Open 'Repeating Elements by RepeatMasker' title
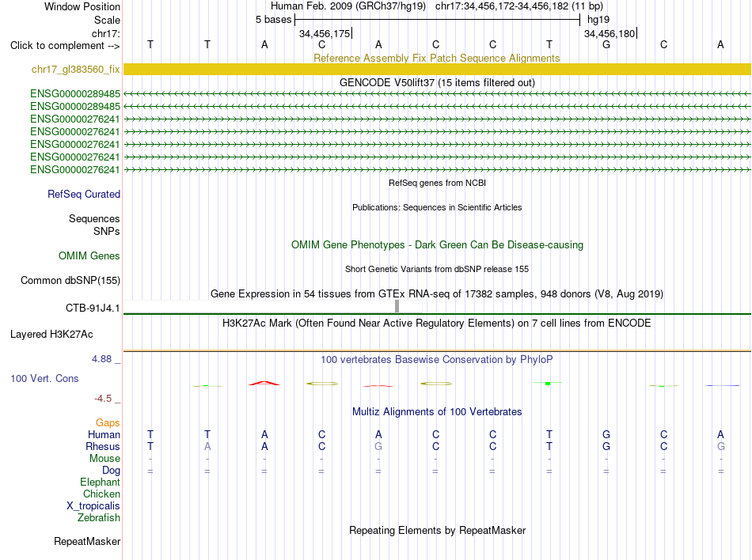The image size is (752, 560). 437,530
